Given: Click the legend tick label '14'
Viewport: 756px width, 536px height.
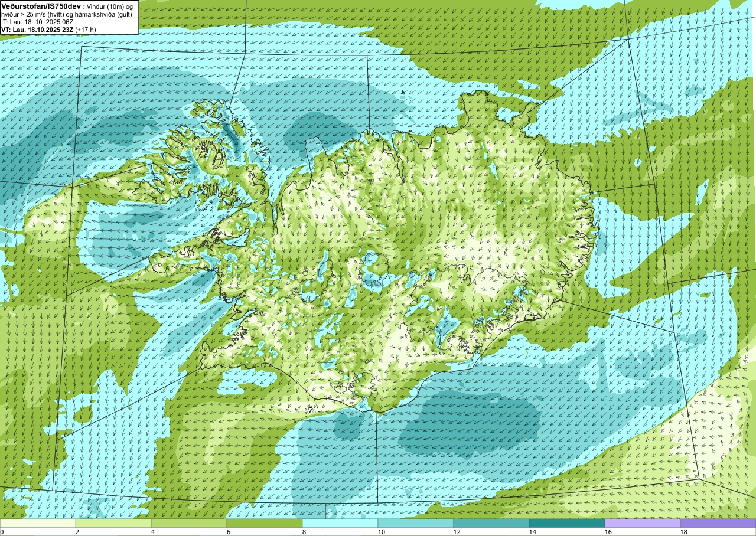Looking at the screenshot, I should (533, 532).
